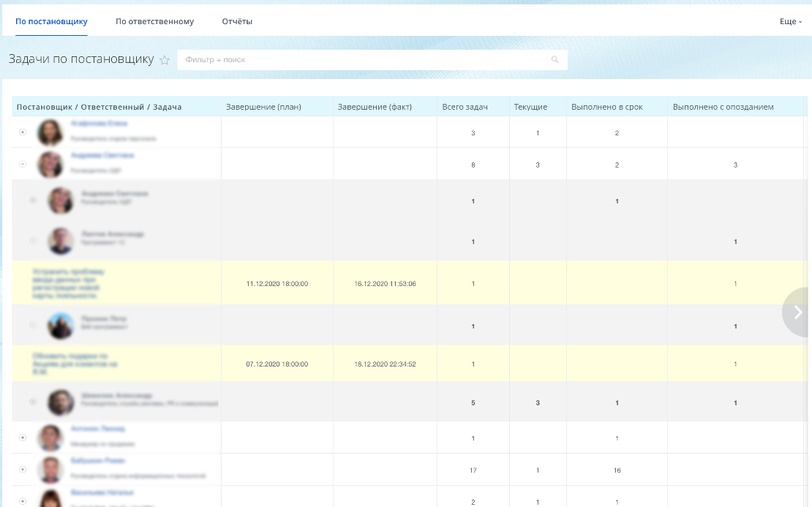The image size is (812, 507).
Task: Click the Текущие column header
Action: click(x=531, y=107)
